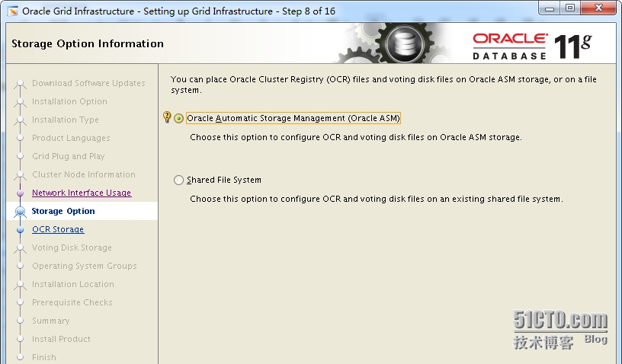Click the text "Choose this option to configure OCR and voting disk files on an existing shared file system."
Image resolution: width=622 pixels, height=364 pixels.
coord(377,199)
